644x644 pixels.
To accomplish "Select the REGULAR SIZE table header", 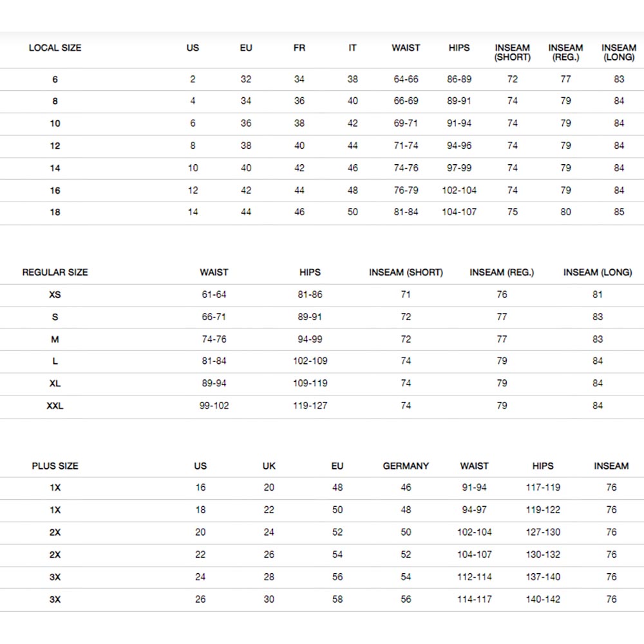I will tap(55, 272).
